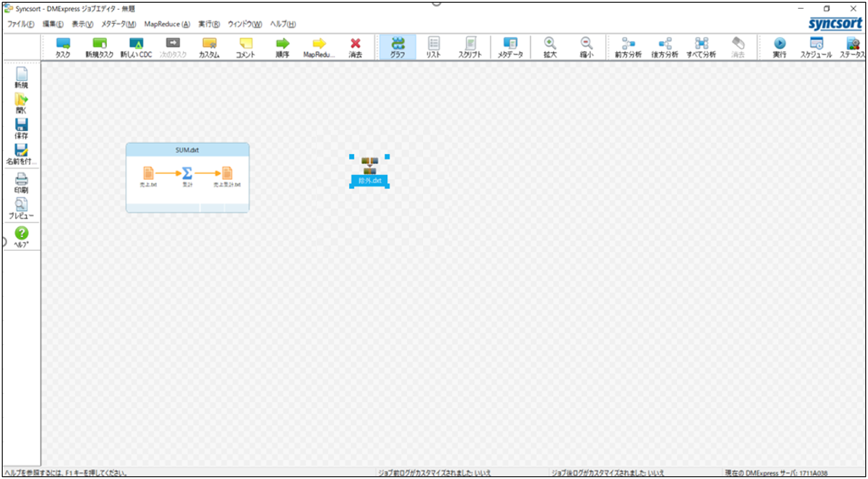Add a new task with 新規タスク
This screenshot has height=479, width=868.
tap(99, 47)
